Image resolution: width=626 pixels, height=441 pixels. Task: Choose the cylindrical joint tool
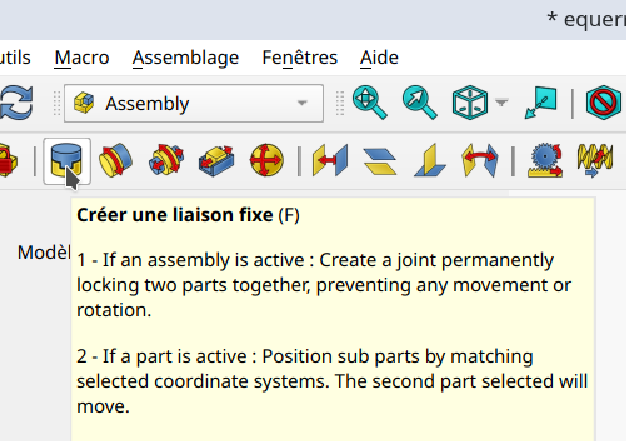(x=166, y=160)
